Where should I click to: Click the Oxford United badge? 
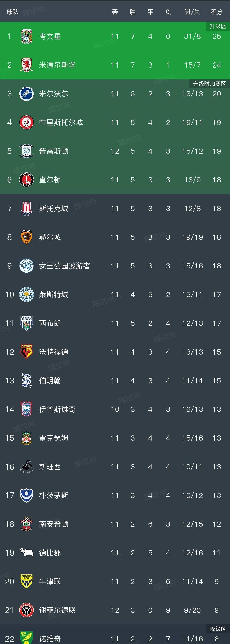27,581
